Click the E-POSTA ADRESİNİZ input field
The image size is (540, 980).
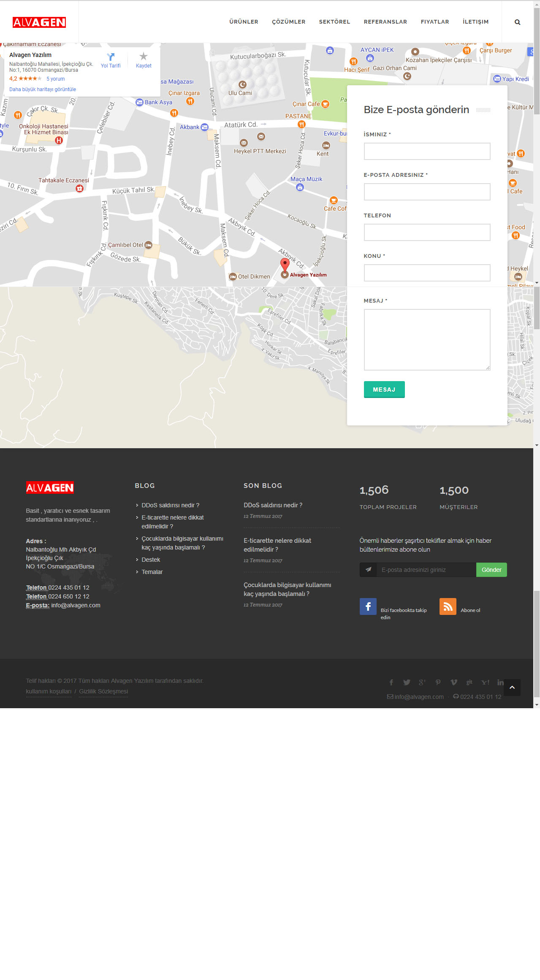[x=427, y=192]
